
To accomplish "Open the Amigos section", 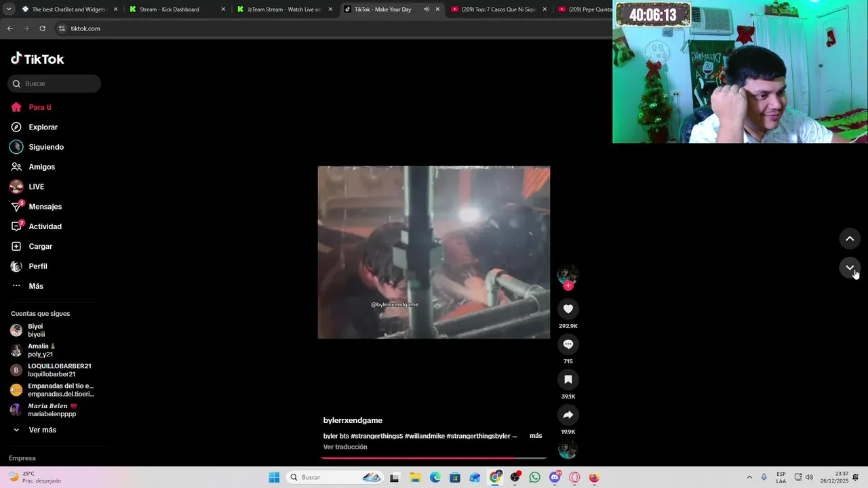I will point(33,167).
